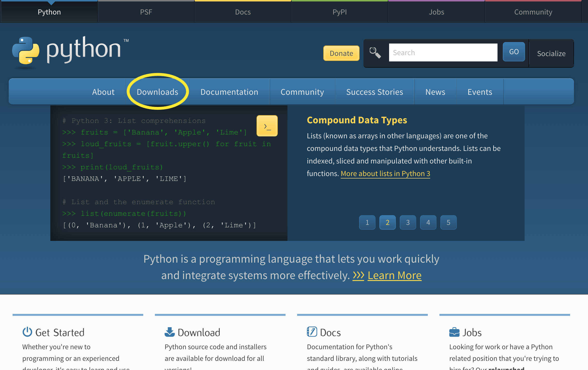
Task: Click the Download arrow icon
Action: coord(169,332)
